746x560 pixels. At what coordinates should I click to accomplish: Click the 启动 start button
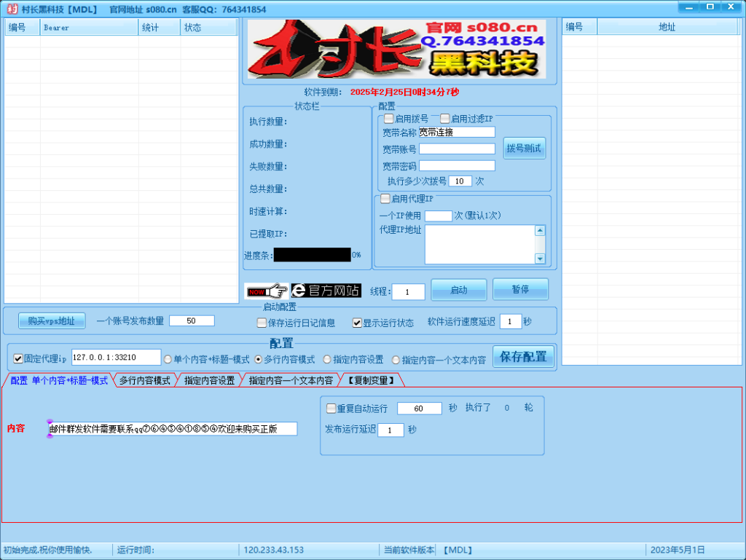click(x=458, y=289)
